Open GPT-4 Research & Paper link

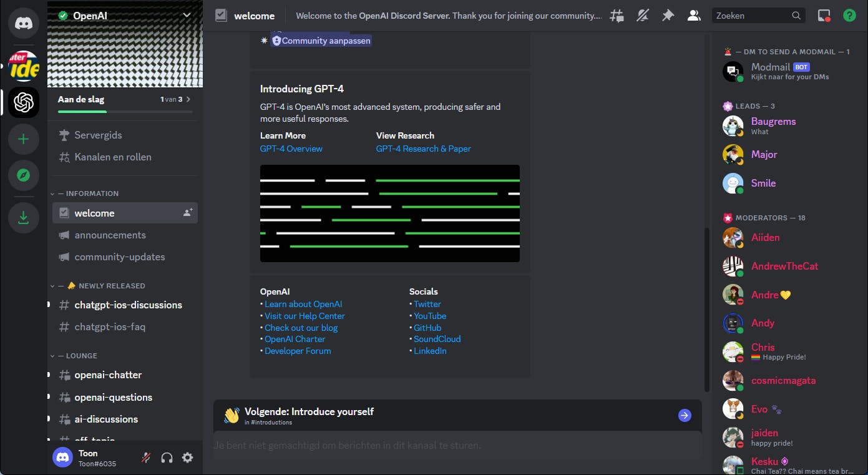tap(424, 149)
